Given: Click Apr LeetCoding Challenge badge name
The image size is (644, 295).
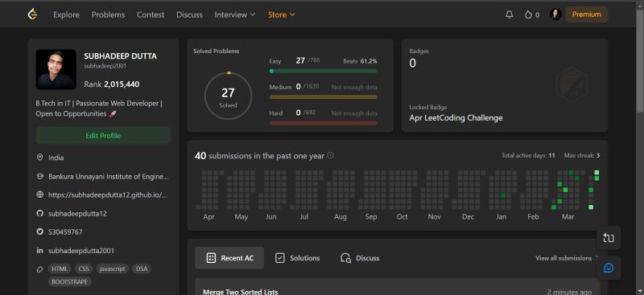Looking at the screenshot, I should click(456, 117).
